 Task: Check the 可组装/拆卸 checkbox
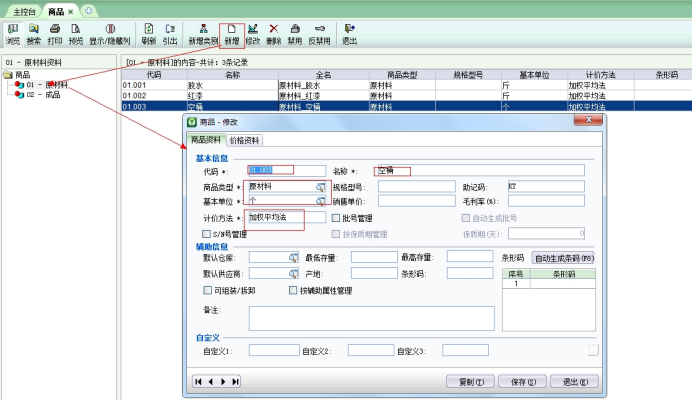pyautogui.click(x=207, y=291)
